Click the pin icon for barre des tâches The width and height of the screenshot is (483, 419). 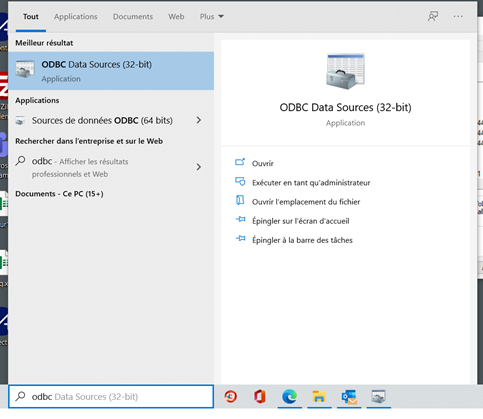pyautogui.click(x=240, y=238)
